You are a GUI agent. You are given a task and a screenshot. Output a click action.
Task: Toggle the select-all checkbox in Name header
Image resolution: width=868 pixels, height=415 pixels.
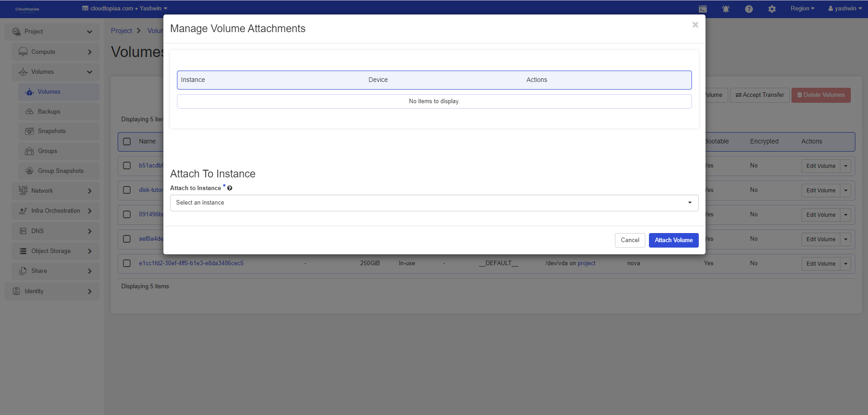pos(127,142)
